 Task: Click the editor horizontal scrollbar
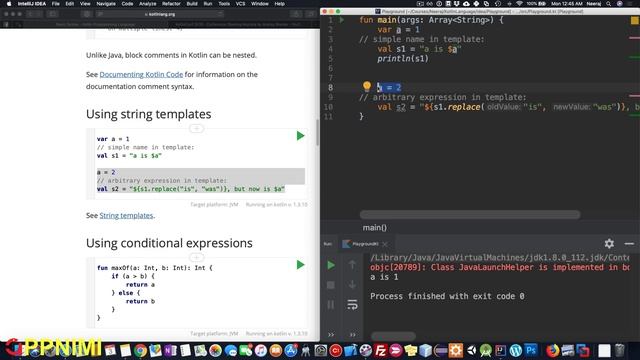(470, 215)
